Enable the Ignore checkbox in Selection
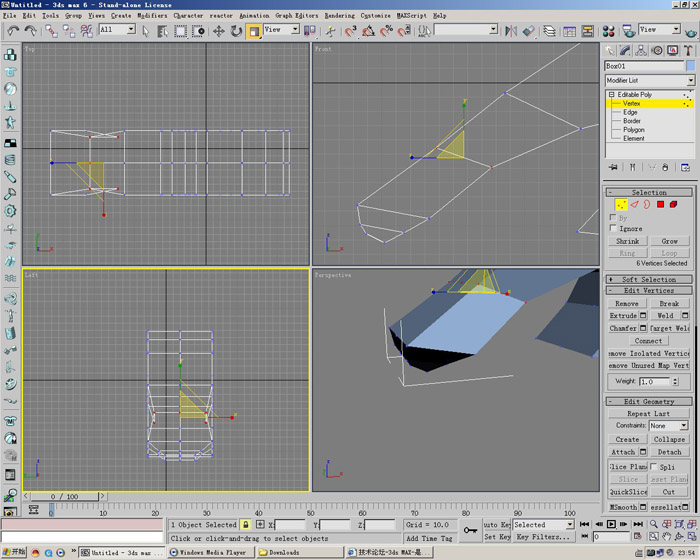This screenshot has width=700, height=560. (x=614, y=229)
